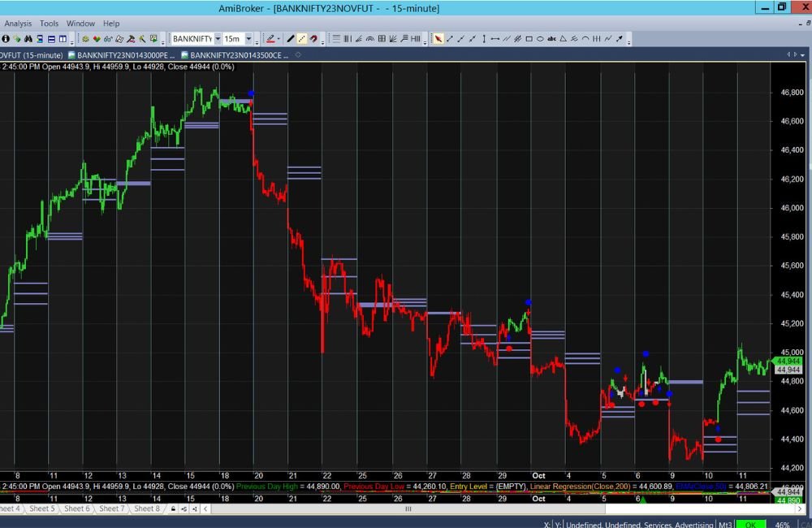The width and height of the screenshot is (812, 528).
Task: Select the Fibonacci arc tool
Action: (x=369, y=39)
